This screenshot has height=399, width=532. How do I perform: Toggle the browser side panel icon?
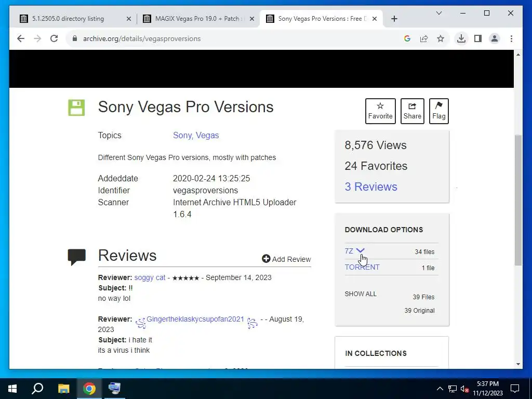478,38
